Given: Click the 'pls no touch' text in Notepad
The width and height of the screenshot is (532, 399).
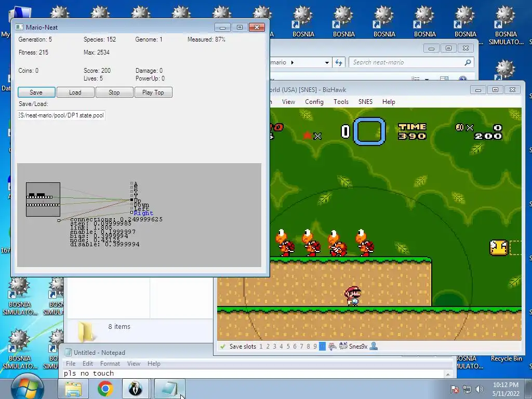Looking at the screenshot, I should click(89, 373).
